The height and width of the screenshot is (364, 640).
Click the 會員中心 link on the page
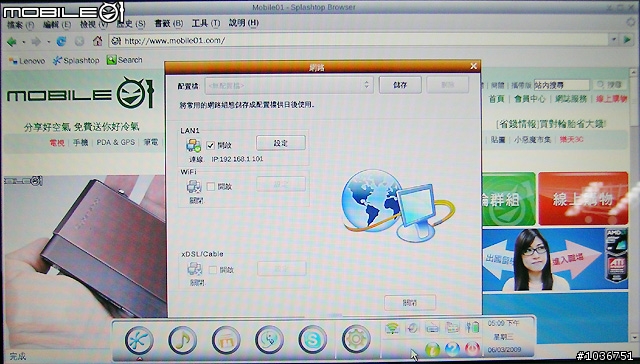(530, 99)
